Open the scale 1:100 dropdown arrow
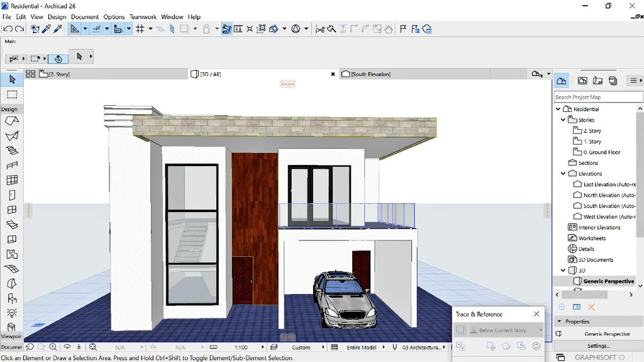This screenshot has height=362, width=644. point(263,347)
